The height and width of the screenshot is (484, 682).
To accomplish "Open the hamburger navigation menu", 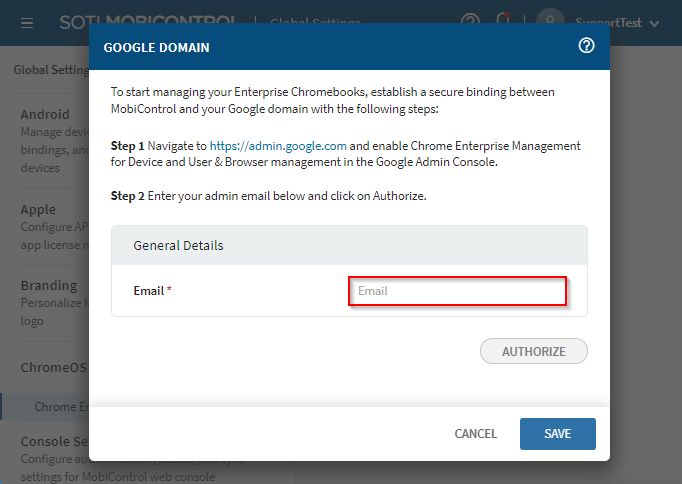I will (x=27, y=22).
